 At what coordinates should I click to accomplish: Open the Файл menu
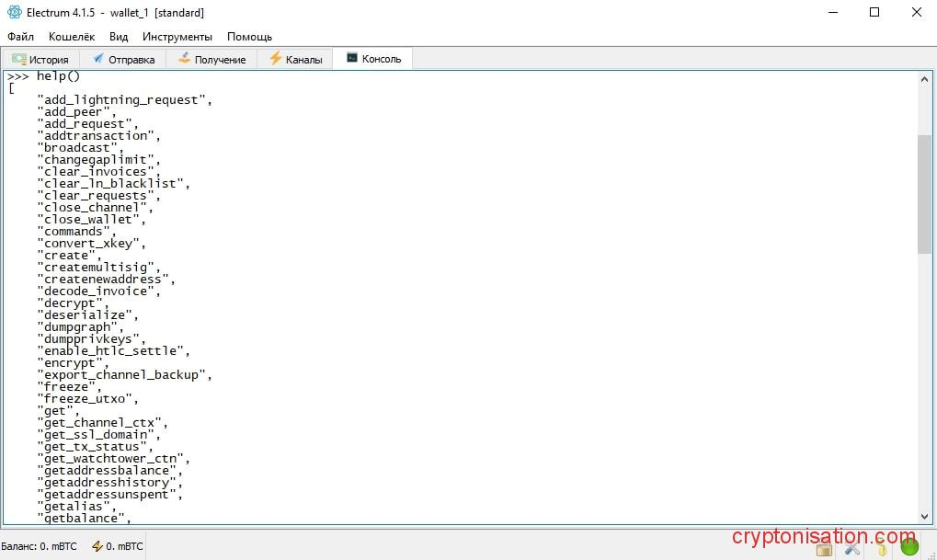(20, 37)
